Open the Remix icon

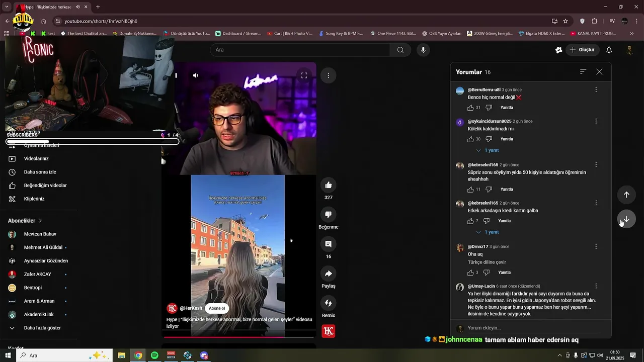click(x=329, y=303)
